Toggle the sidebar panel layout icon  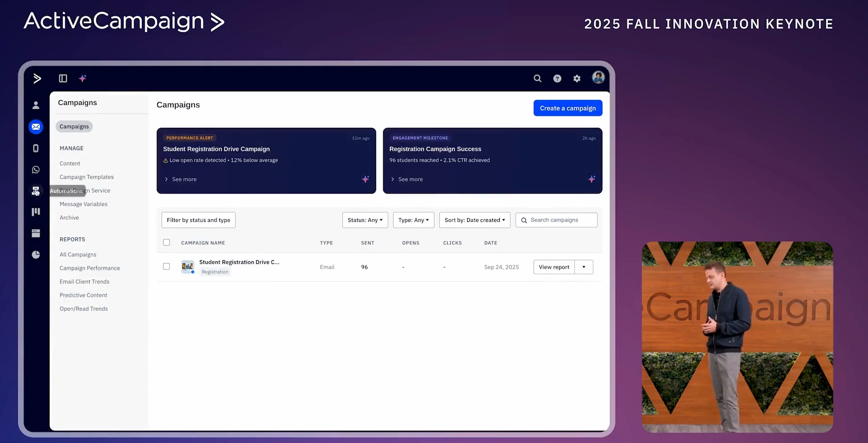coord(63,78)
